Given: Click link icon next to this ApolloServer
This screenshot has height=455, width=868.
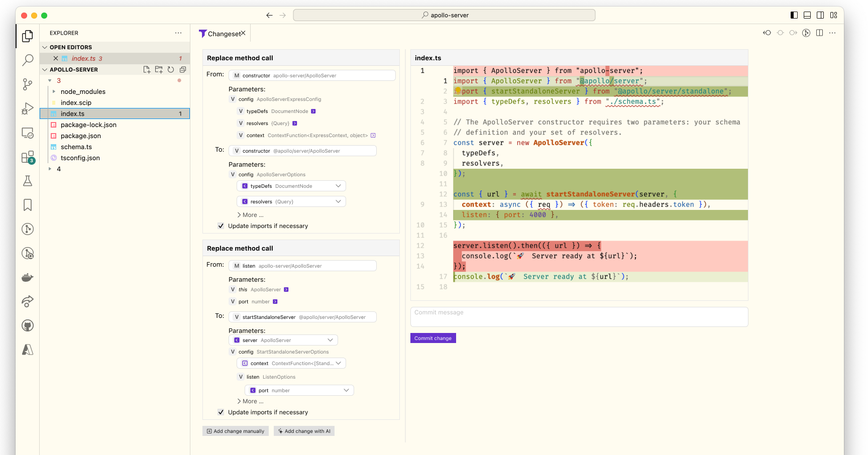Looking at the screenshot, I should click(286, 290).
